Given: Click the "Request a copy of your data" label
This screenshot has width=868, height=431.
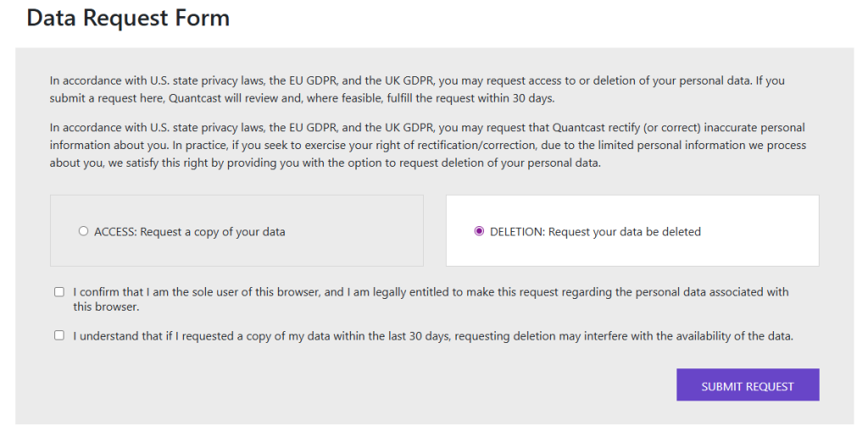Looking at the screenshot, I should 213,232.
